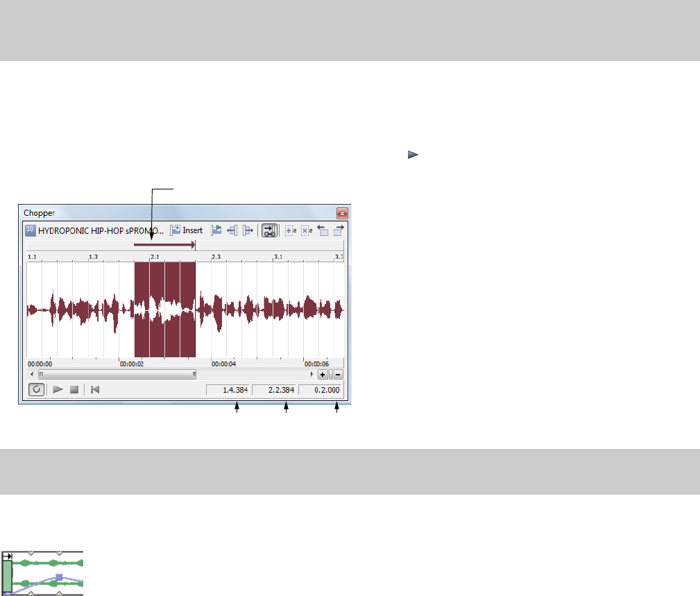
Task: Start playback with Chopper Play button
Action: pyautogui.click(x=58, y=389)
